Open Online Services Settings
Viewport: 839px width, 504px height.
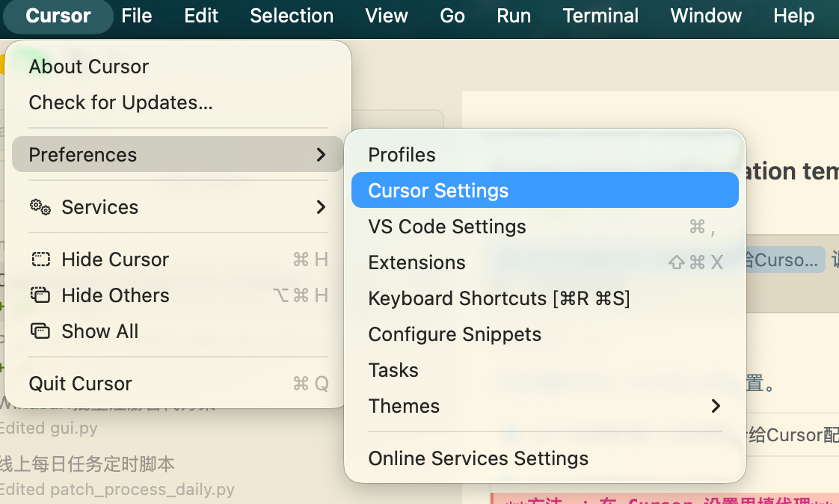[x=478, y=458]
